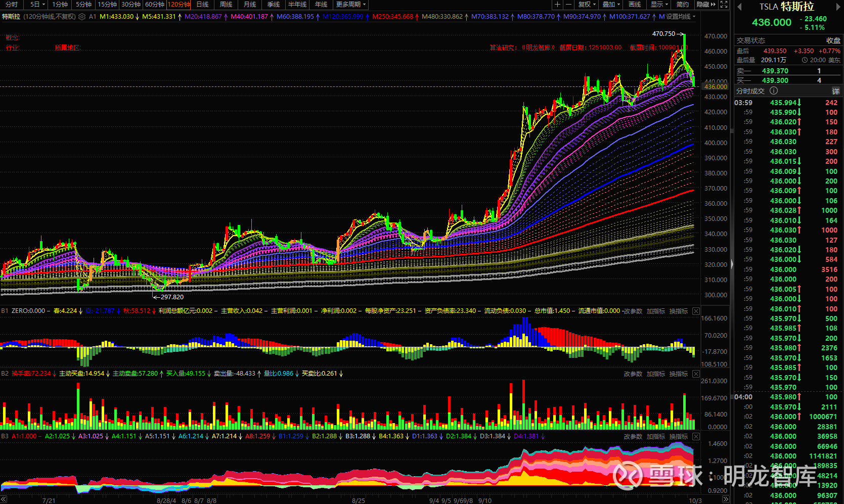844x504 pixels.
Task: Switch to 月线 monthly chart
Action: tap(250, 5)
